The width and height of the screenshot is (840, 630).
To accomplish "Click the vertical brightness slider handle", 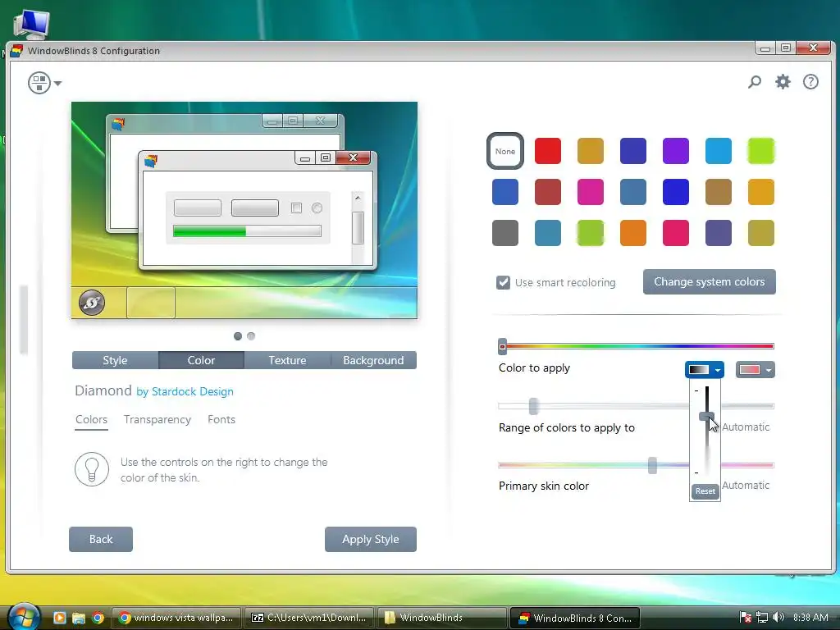I will [x=706, y=416].
